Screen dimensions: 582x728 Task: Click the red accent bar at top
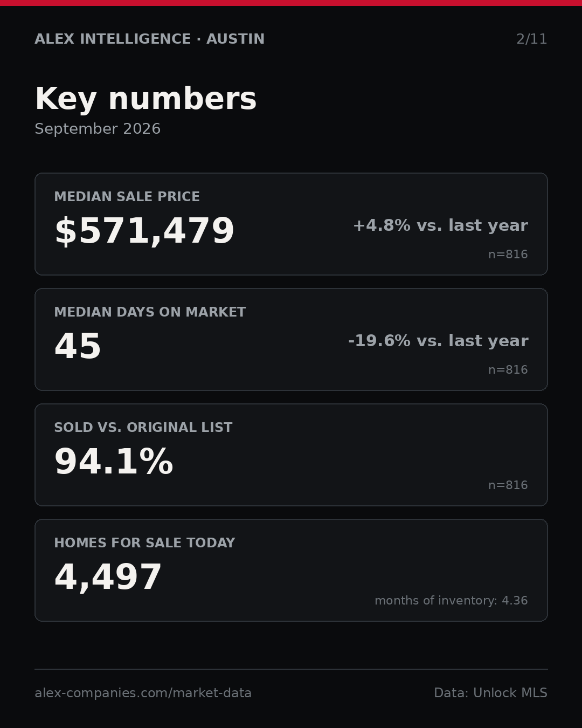(x=291, y=3)
